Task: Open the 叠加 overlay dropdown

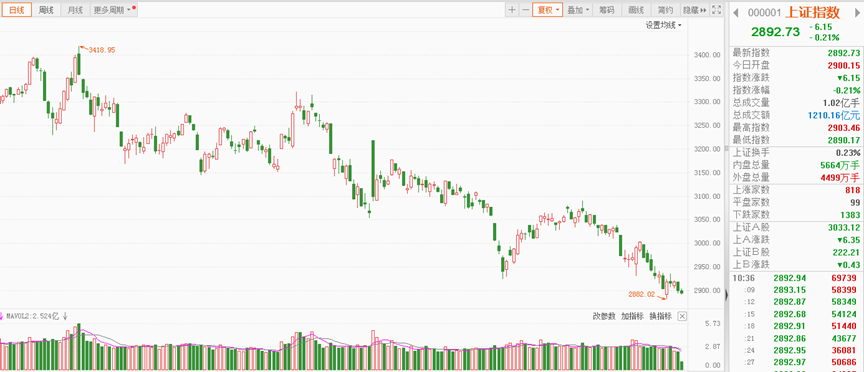Action: pos(578,10)
